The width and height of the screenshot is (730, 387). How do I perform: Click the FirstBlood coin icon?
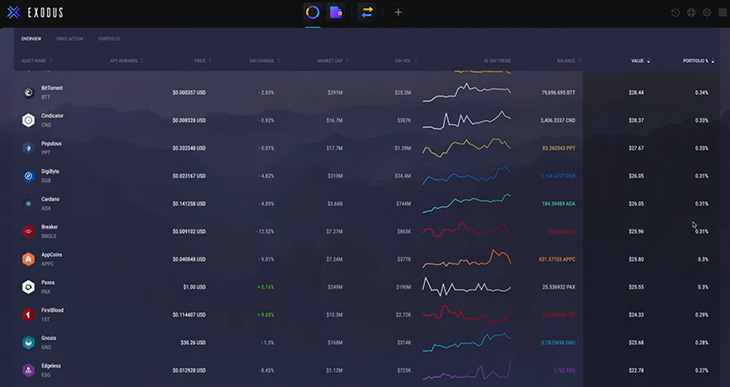28,315
